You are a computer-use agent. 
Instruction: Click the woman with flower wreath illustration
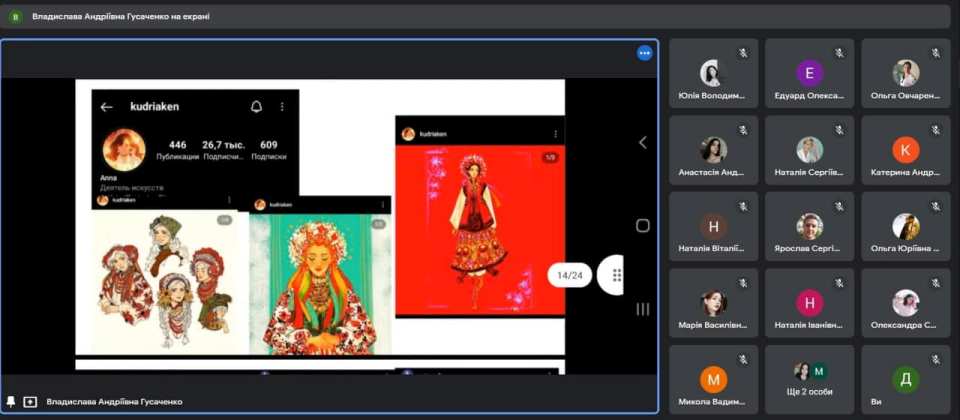pyautogui.click(x=320, y=283)
